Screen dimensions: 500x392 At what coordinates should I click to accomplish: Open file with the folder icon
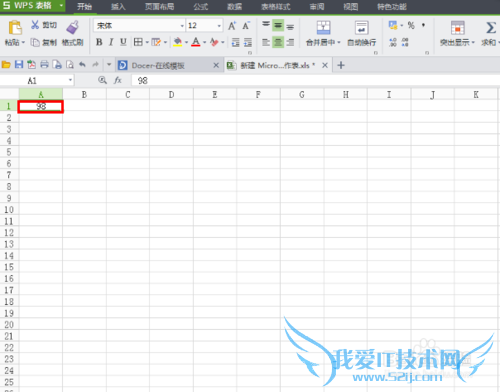coord(6,65)
